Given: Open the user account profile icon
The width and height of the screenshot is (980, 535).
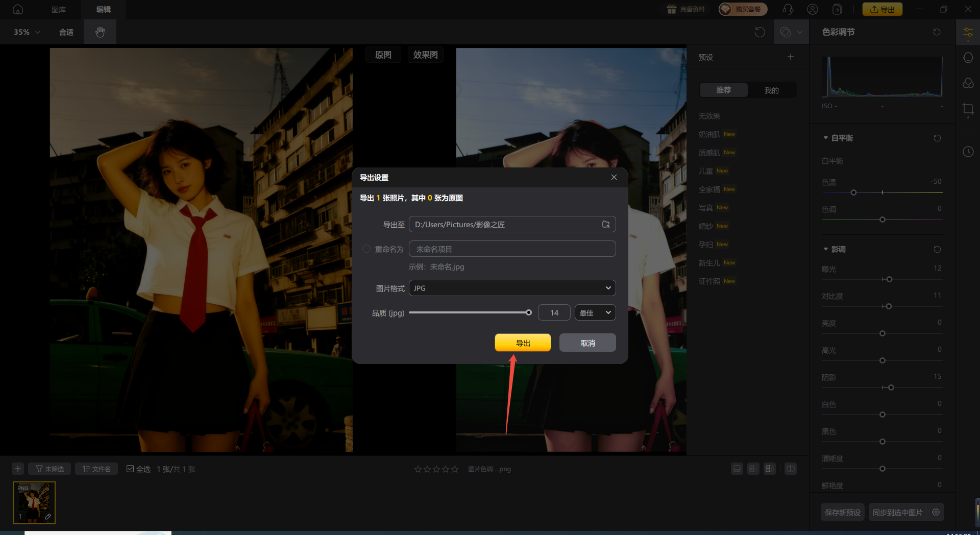Looking at the screenshot, I should tap(813, 9).
